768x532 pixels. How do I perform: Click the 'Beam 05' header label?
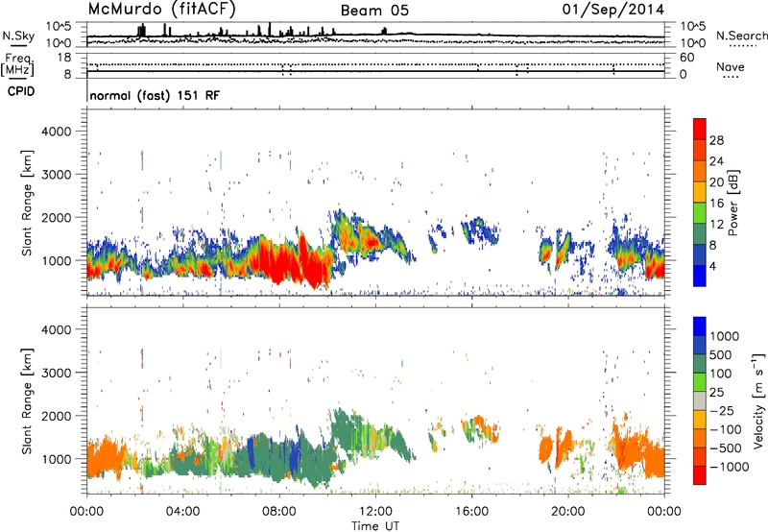click(x=374, y=11)
